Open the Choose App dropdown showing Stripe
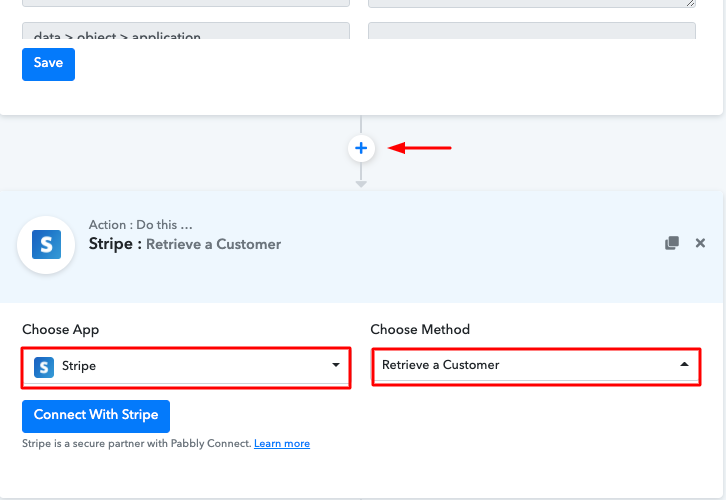Viewport: 726px width, 500px height. pyautogui.click(x=186, y=368)
